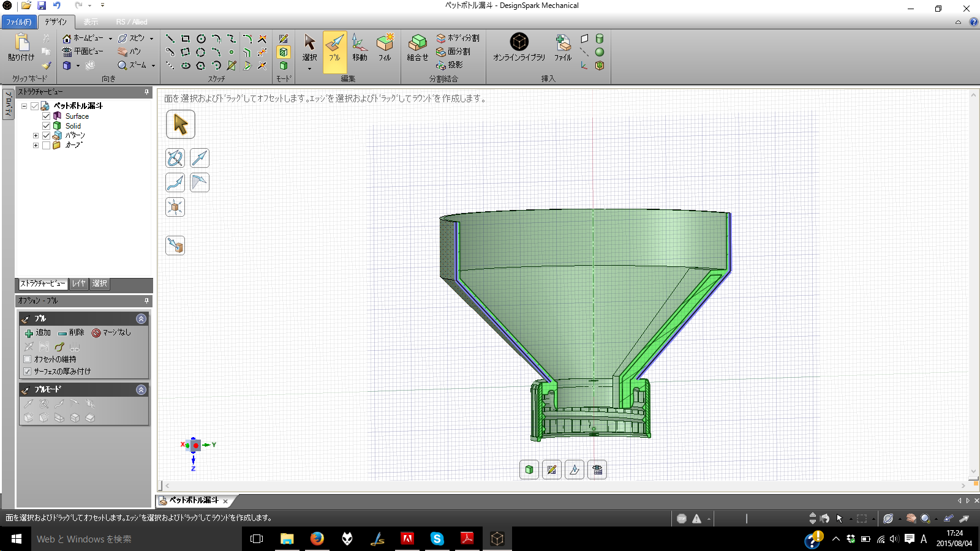Viewport: 980px width, 551px height.
Task: Close the ペットボトル漏斗 document tab
Action: (225, 501)
